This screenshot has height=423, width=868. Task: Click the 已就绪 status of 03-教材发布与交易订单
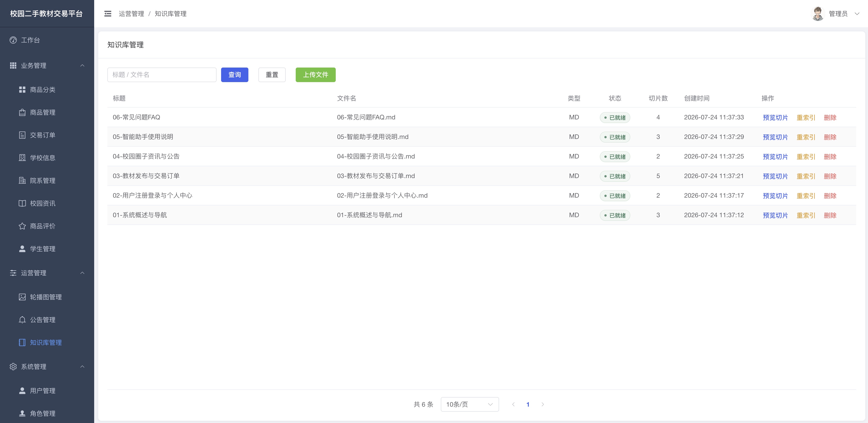[615, 176]
